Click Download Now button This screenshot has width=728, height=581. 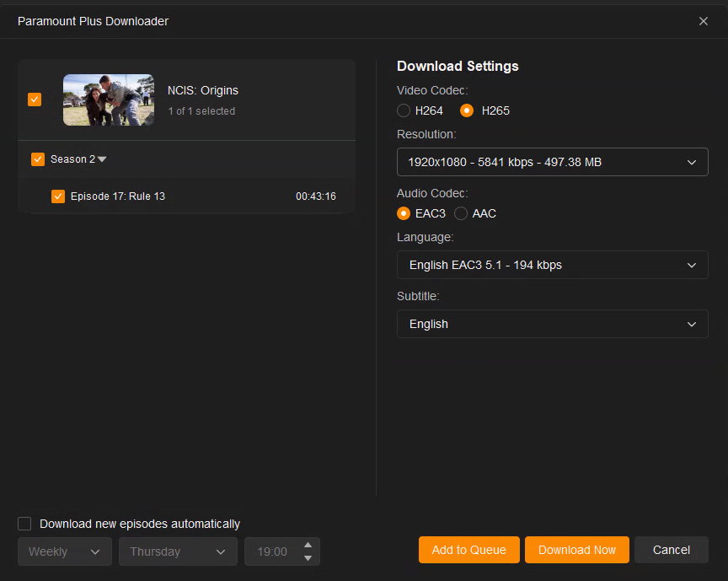pos(576,550)
